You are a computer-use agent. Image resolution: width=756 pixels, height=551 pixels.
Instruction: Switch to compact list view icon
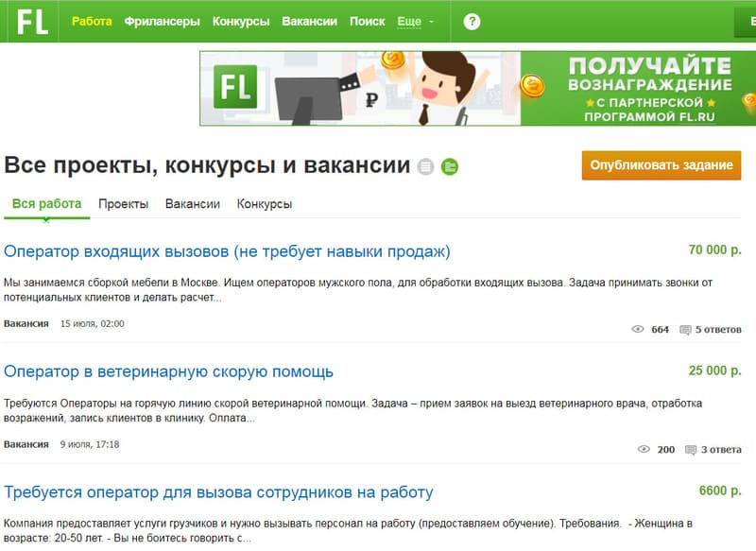(x=427, y=167)
